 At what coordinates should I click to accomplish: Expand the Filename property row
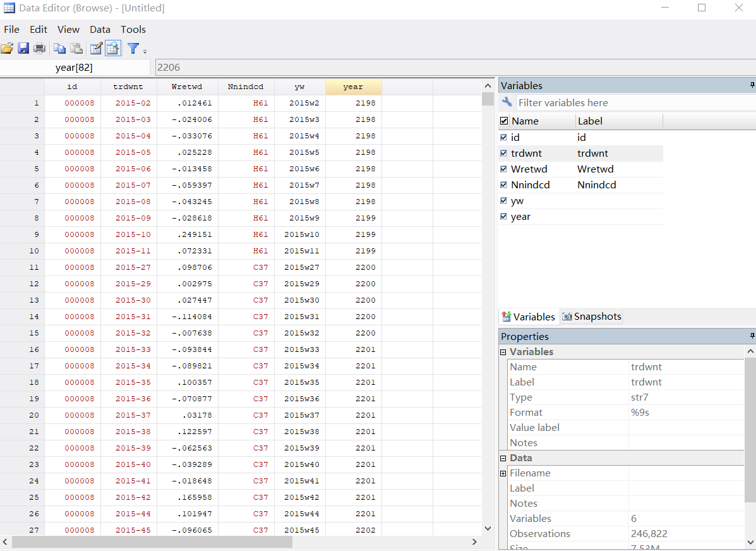point(503,473)
